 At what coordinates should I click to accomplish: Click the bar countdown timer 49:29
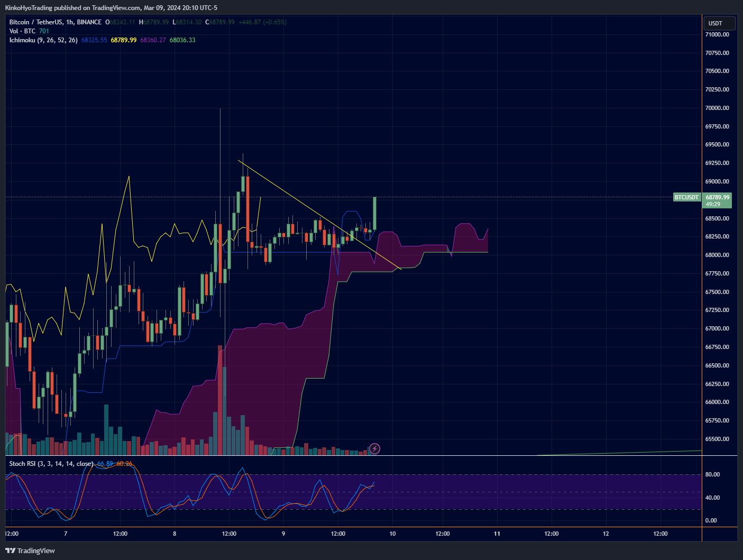(713, 204)
